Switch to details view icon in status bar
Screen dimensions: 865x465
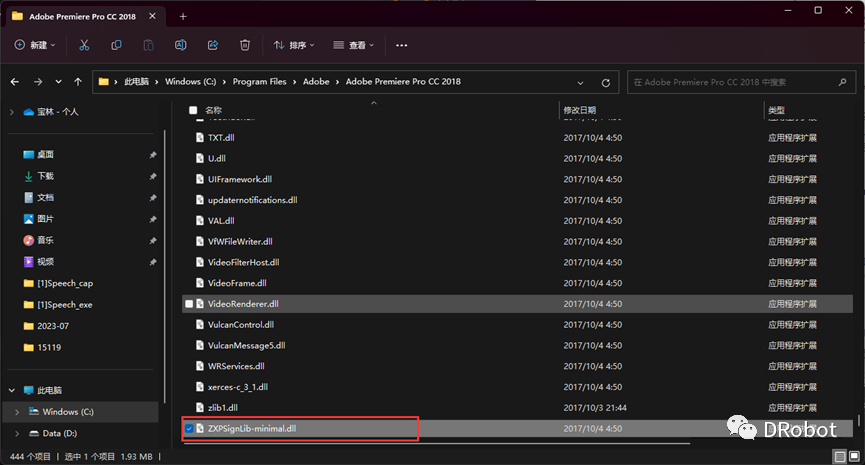coord(840,456)
